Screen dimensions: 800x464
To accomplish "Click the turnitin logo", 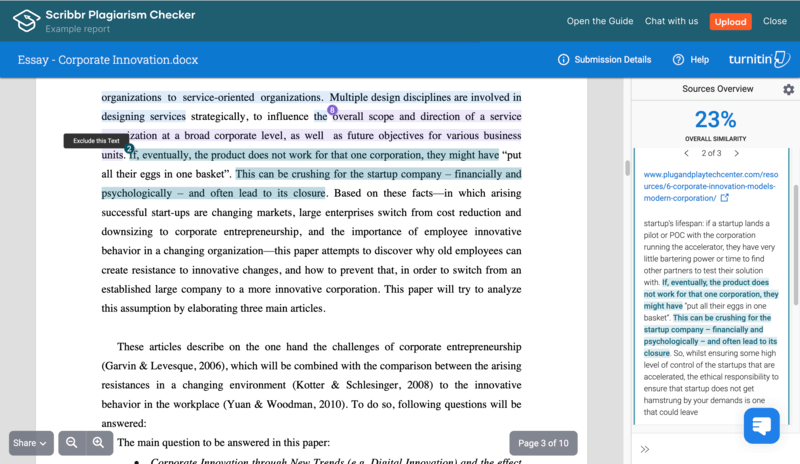I will [x=759, y=59].
